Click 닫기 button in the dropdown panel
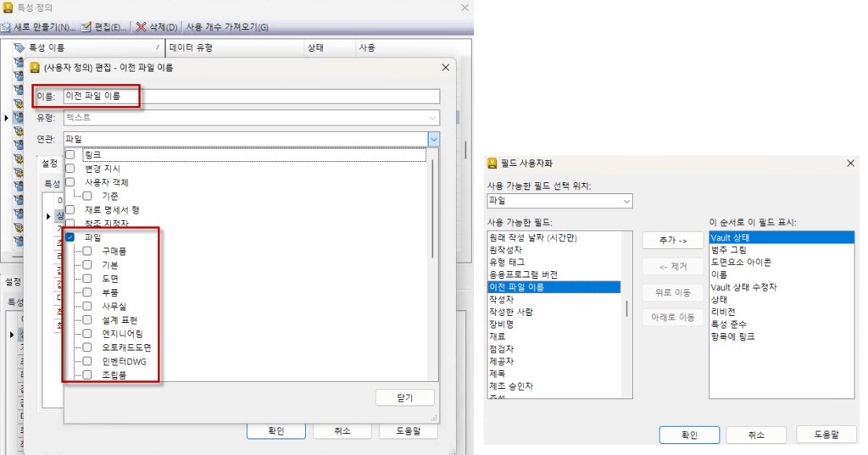The height and width of the screenshot is (455, 868). coord(404,397)
